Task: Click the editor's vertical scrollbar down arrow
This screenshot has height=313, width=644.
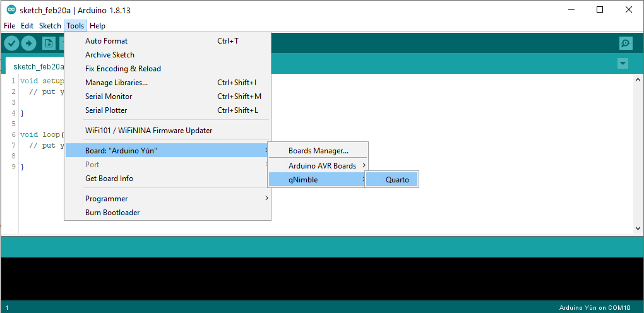Action: [x=637, y=228]
